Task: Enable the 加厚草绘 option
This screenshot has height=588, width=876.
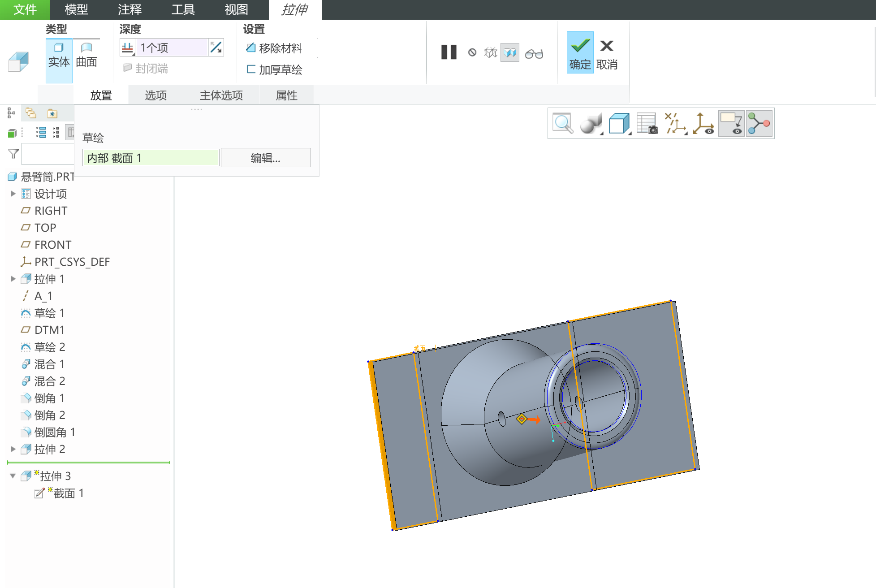Action: coord(274,69)
